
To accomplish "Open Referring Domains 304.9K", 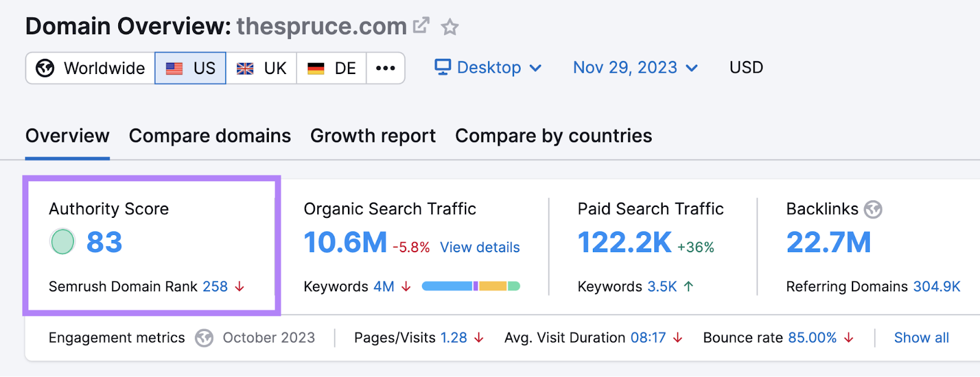I will tap(937, 286).
